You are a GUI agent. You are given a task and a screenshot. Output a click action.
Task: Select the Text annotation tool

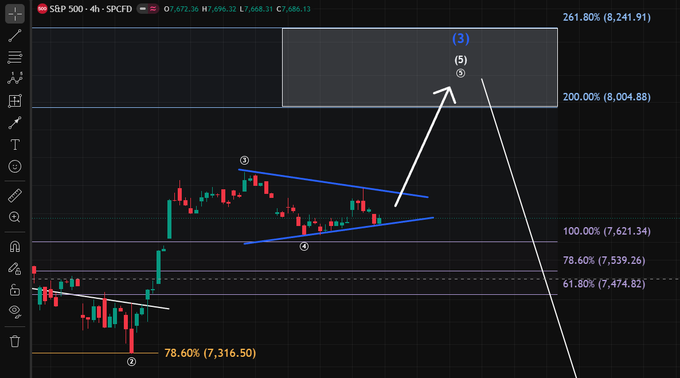(x=15, y=145)
